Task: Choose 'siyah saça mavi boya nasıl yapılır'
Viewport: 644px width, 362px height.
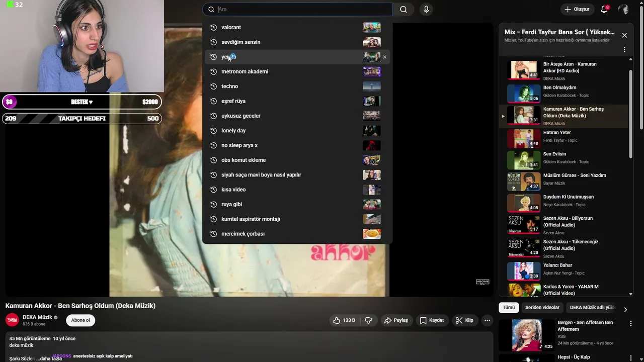Action: pyautogui.click(x=297, y=175)
